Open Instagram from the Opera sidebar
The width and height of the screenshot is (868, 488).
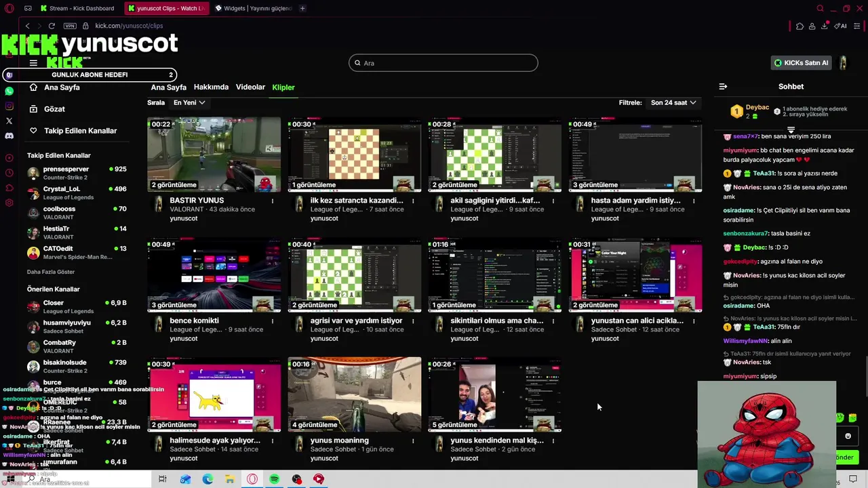pos(9,106)
